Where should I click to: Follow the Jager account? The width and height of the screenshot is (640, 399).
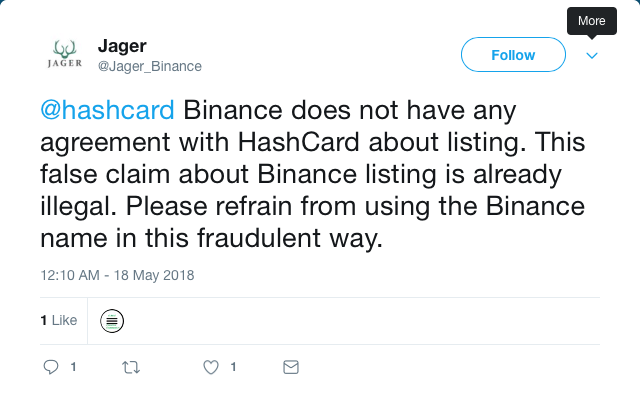(513, 55)
